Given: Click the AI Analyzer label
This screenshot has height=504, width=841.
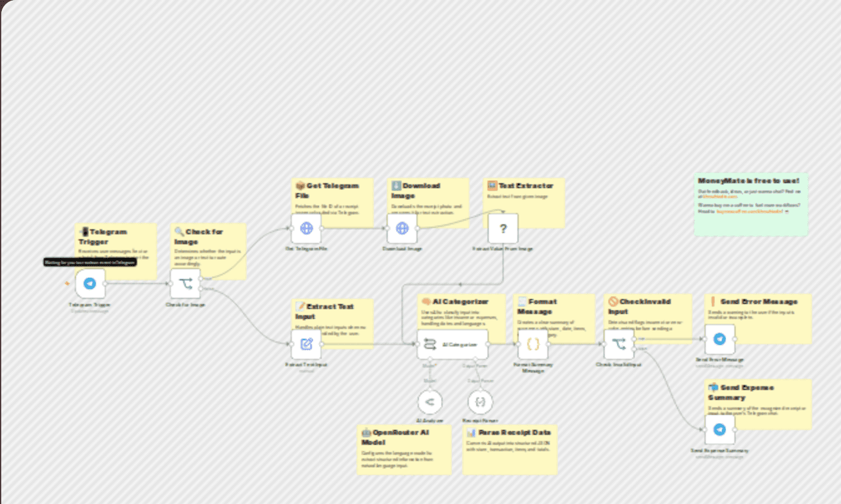Looking at the screenshot, I should 429,421.
